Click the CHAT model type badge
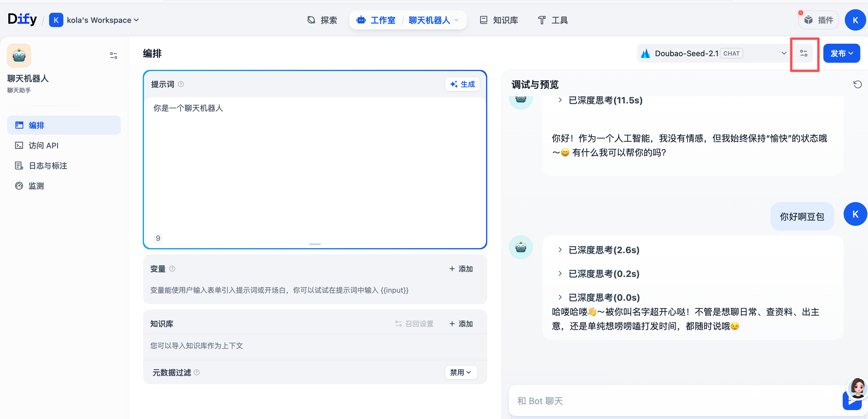Viewport: 868px width, 419px height. point(731,53)
